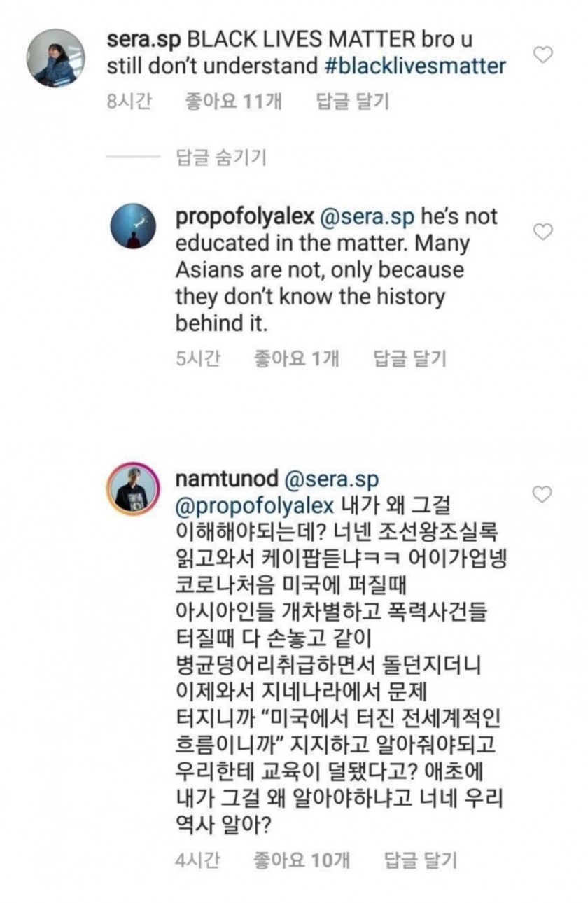The image size is (588, 903).
Task: Reply to namtunod's comment via 답글 달기
Action: [421, 860]
